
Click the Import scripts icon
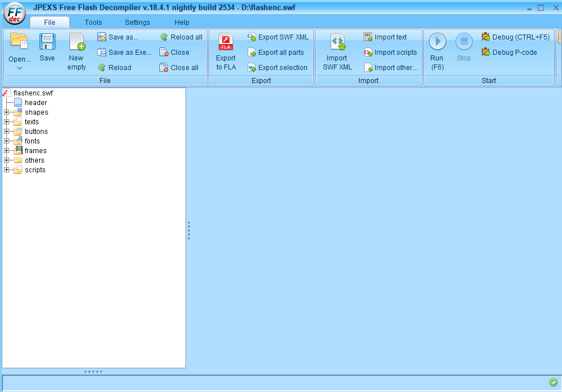(x=368, y=53)
